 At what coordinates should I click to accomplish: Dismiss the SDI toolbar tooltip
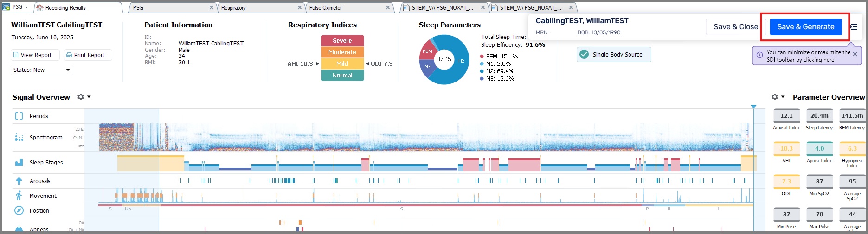click(855, 54)
